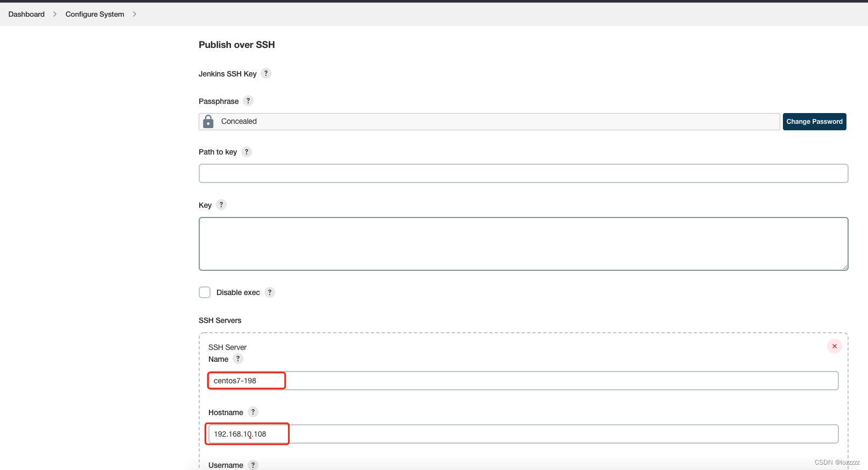Open help for Disable exec option

pyautogui.click(x=270, y=292)
